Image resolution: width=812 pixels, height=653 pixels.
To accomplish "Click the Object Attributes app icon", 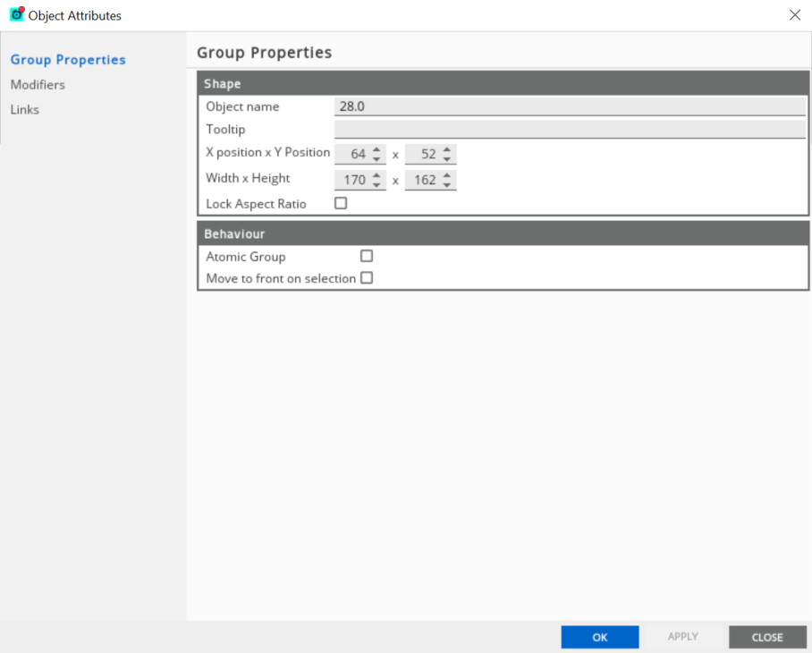I will pos(16,14).
